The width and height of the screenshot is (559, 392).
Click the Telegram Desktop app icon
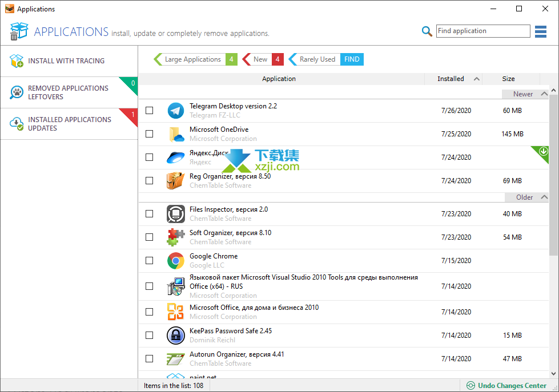pyautogui.click(x=176, y=111)
